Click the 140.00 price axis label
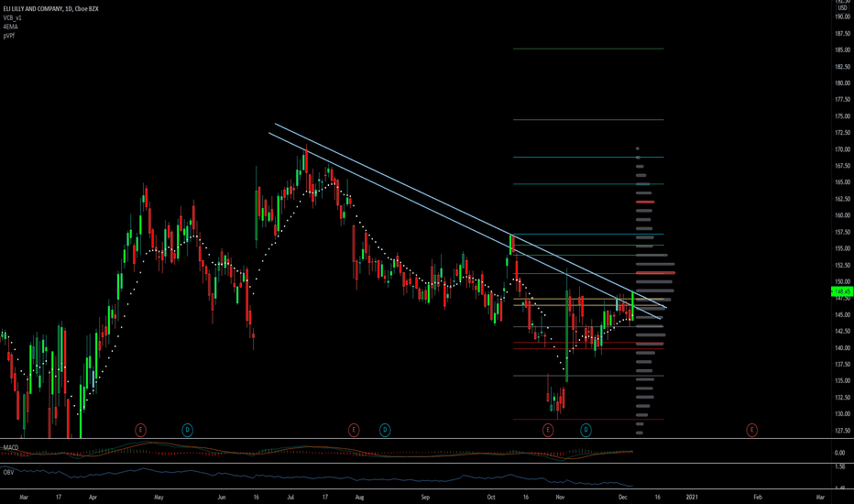This screenshot has height=504, width=854. point(842,347)
